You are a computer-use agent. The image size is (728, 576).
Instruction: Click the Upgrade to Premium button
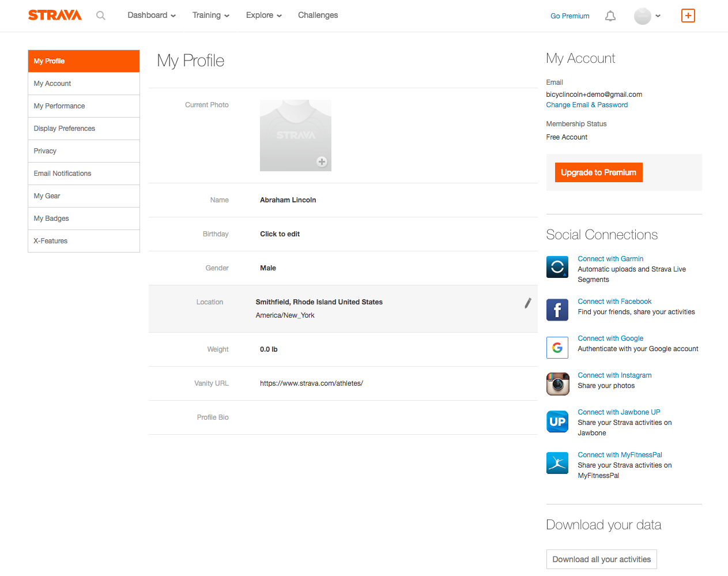click(598, 172)
